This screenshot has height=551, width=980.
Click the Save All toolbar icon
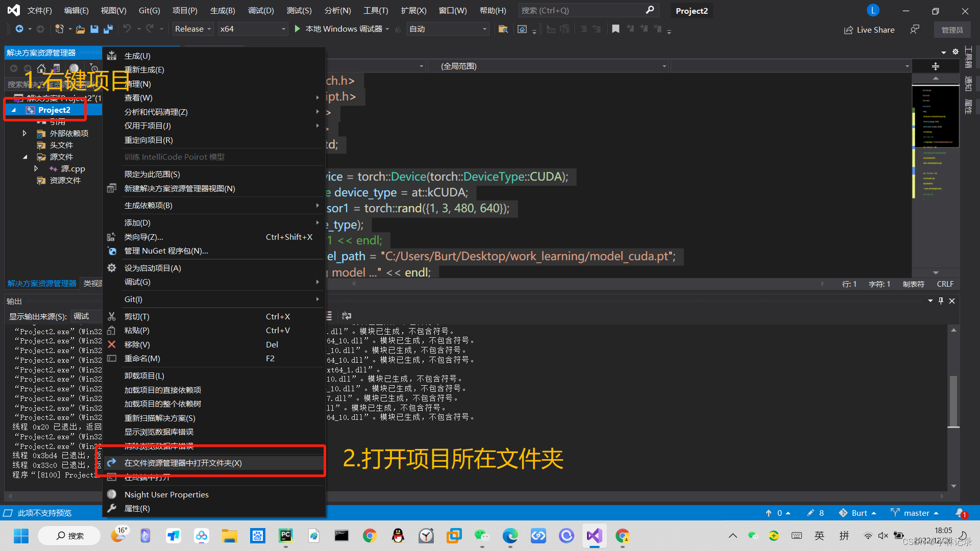[108, 29]
